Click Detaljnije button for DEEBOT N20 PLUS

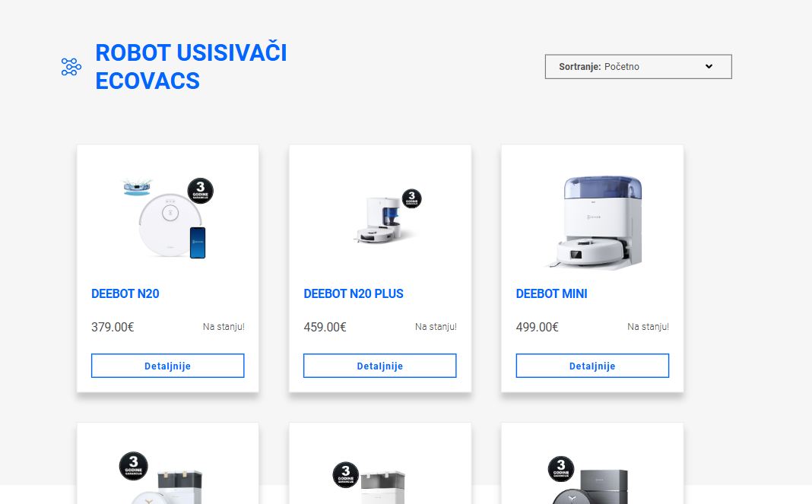pos(380,366)
